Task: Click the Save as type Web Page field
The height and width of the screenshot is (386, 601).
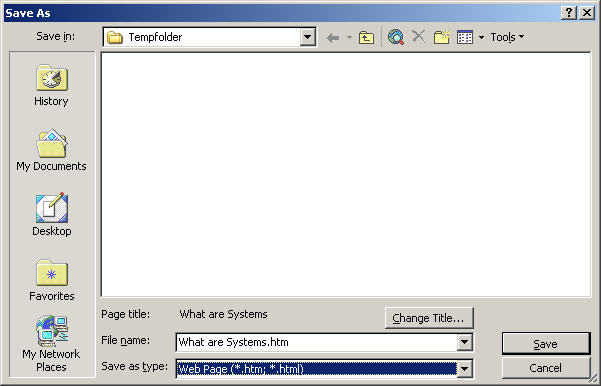Action: point(317,369)
